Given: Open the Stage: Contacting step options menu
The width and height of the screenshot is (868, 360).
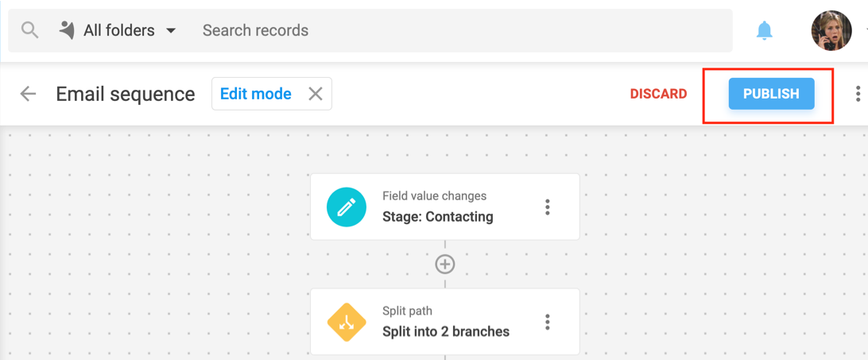Looking at the screenshot, I should pos(548,207).
